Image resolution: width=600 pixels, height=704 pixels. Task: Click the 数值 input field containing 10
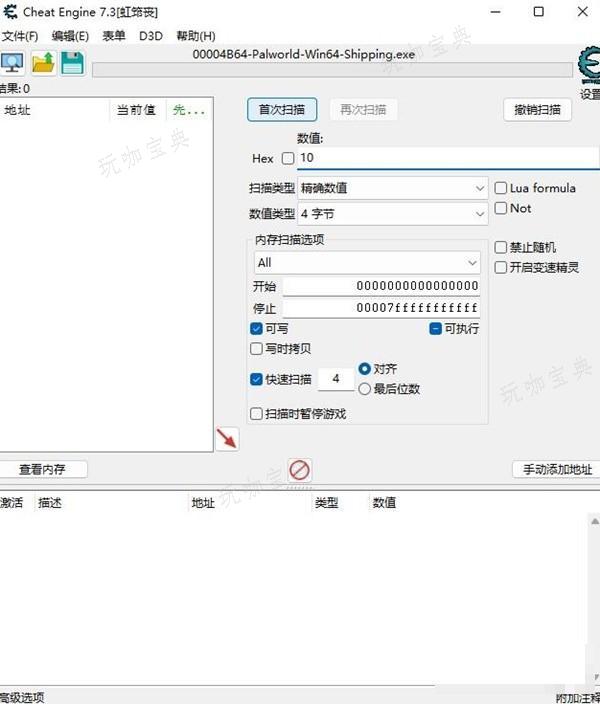pyautogui.click(x=448, y=158)
